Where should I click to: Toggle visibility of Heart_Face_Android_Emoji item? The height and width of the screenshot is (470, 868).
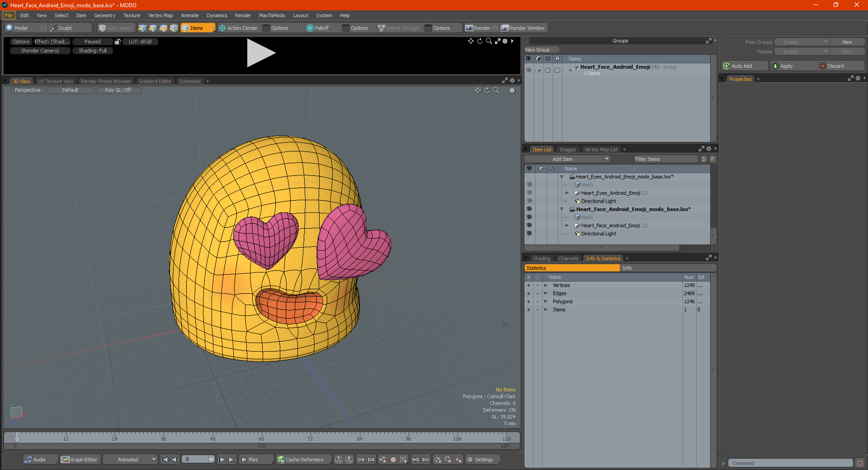pyautogui.click(x=529, y=226)
